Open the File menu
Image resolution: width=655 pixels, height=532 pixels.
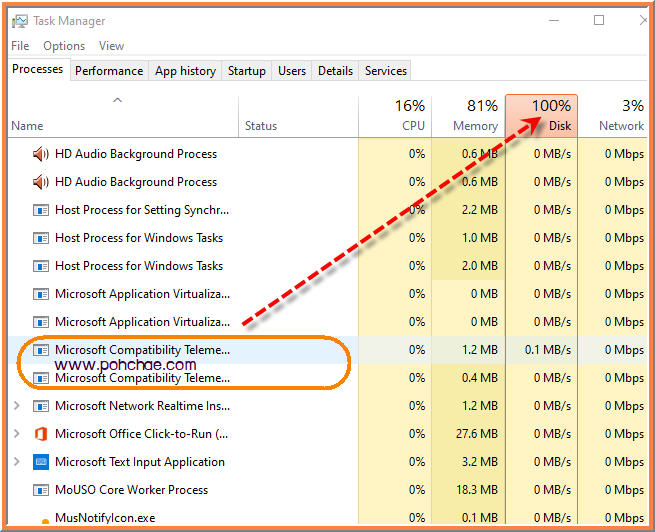[20, 46]
